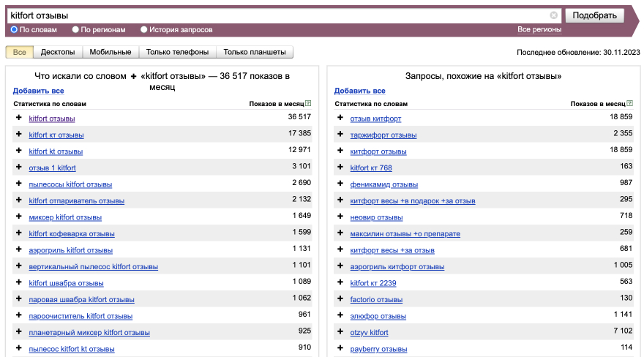Add the 'kitfort отзывы' row with plus icon
Viewport: 644px width, 357px height.
click(x=18, y=118)
